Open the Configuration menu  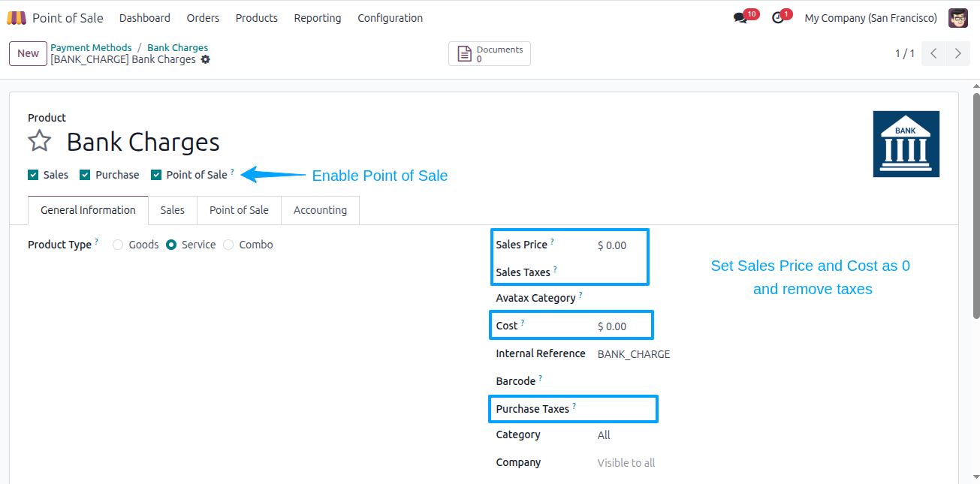(x=390, y=18)
